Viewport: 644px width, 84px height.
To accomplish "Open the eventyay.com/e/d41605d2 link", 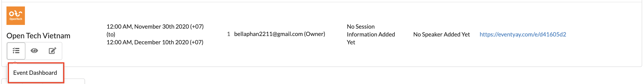I will pyautogui.click(x=523, y=35).
